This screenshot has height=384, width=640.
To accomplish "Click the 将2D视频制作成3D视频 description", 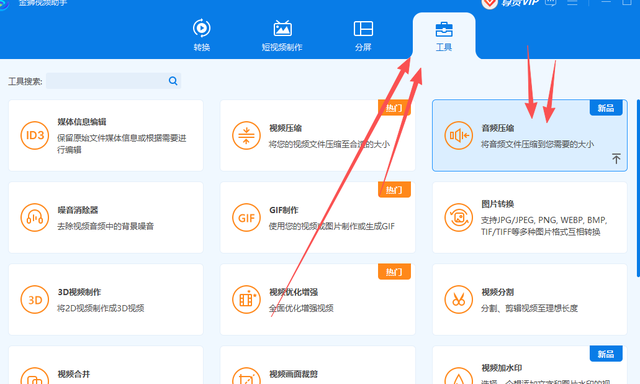I will click(x=100, y=308).
